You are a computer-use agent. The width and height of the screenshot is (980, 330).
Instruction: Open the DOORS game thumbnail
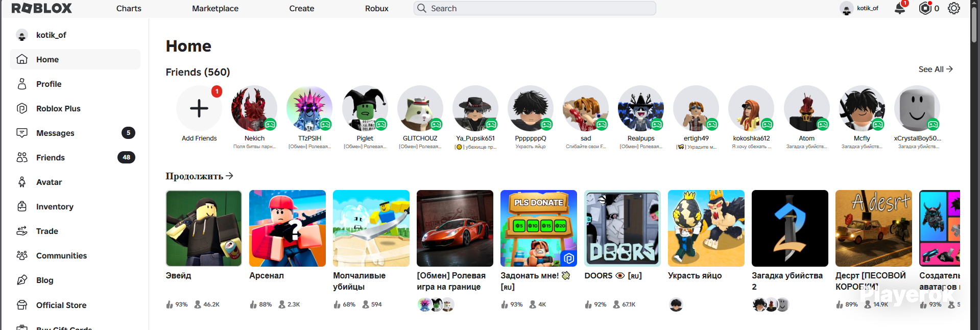623,228
